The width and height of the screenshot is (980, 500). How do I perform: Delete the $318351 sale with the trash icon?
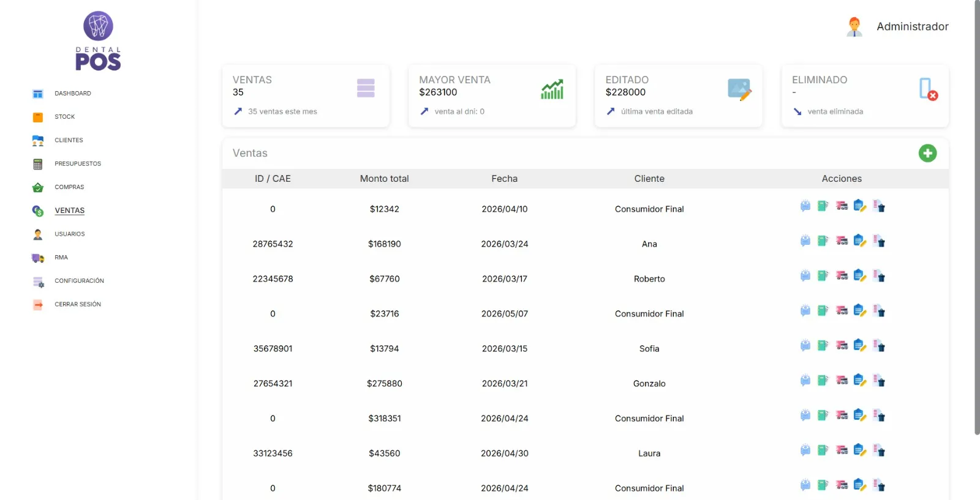click(879, 416)
